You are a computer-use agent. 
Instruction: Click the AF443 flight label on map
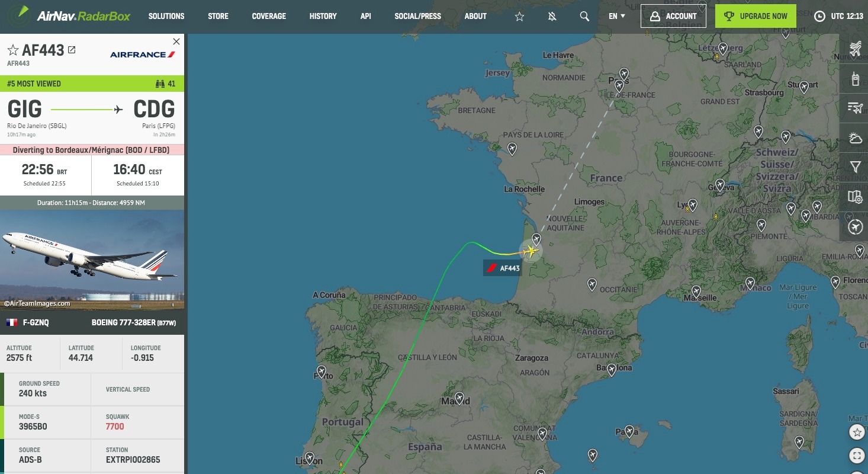coord(503,268)
